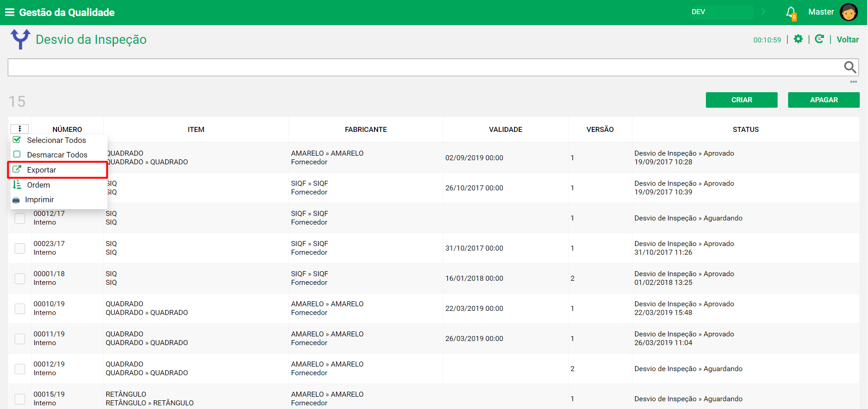The height and width of the screenshot is (409, 868).
Task: Click the session timer 00:10:59
Action: point(767,40)
